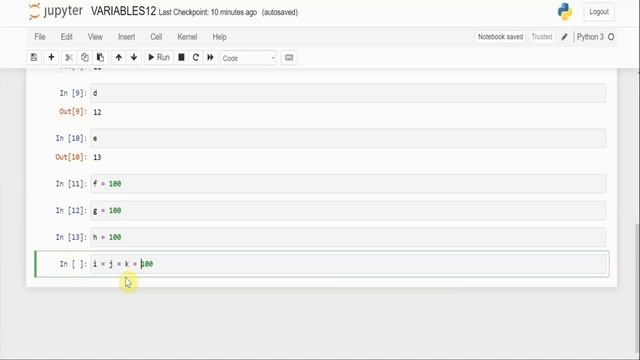This screenshot has height=360, width=640.
Task: Rename notebook by clicking VARIABLES12 title
Action: 123,11
